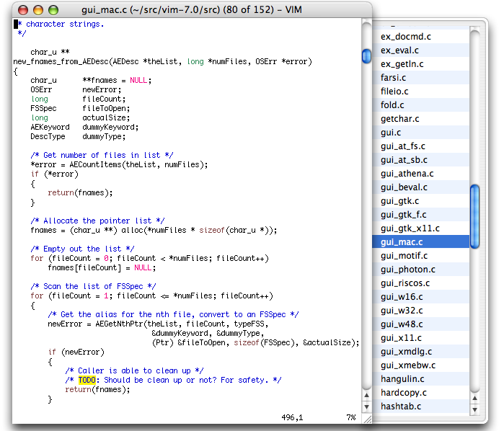
Task: Open gui_gtk.c from the drawer
Action: (x=420, y=201)
